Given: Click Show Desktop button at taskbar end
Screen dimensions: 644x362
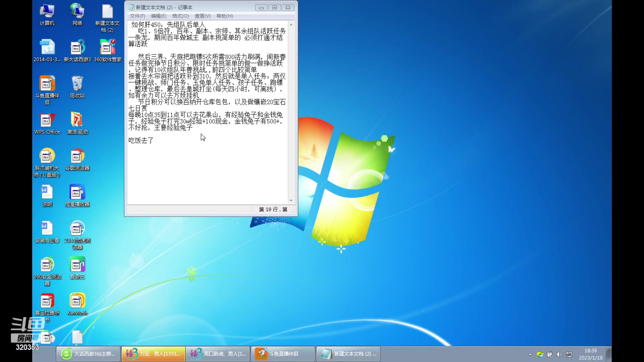Looking at the screenshot, I should (x=609, y=354).
